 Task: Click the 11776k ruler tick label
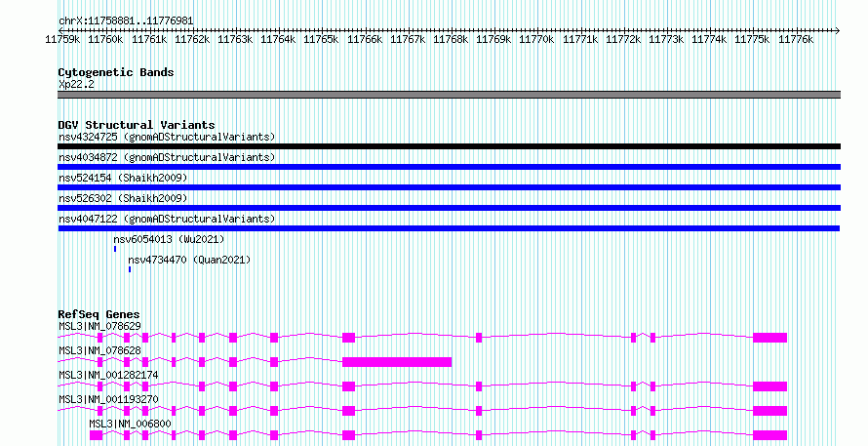(x=796, y=39)
